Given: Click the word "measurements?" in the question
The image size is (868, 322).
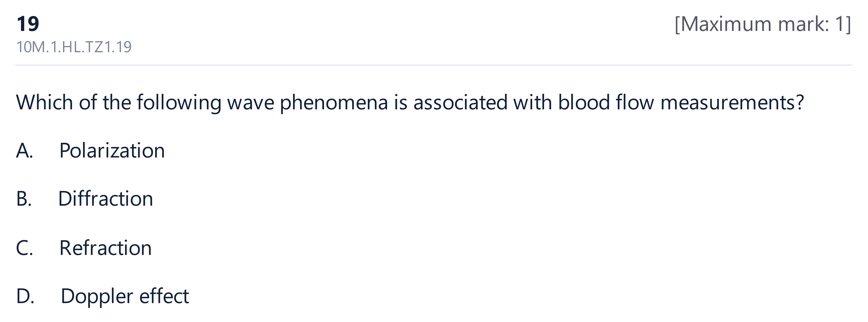Looking at the screenshot, I should click(732, 102).
